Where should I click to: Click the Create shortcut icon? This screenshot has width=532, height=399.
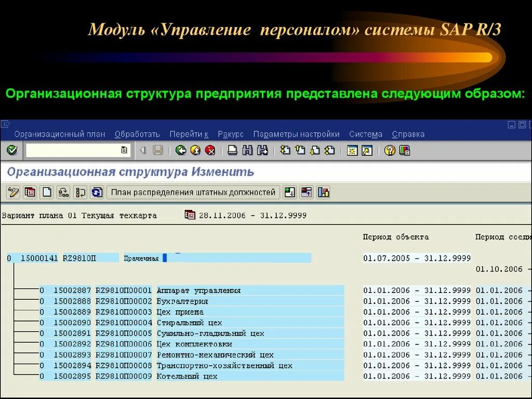click(x=367, y=150)
